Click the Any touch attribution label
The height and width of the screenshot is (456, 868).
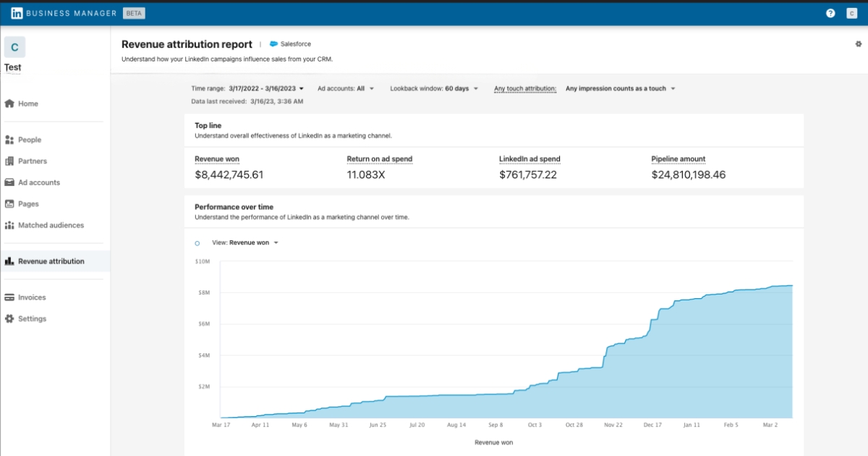click(x=525, y=88)
